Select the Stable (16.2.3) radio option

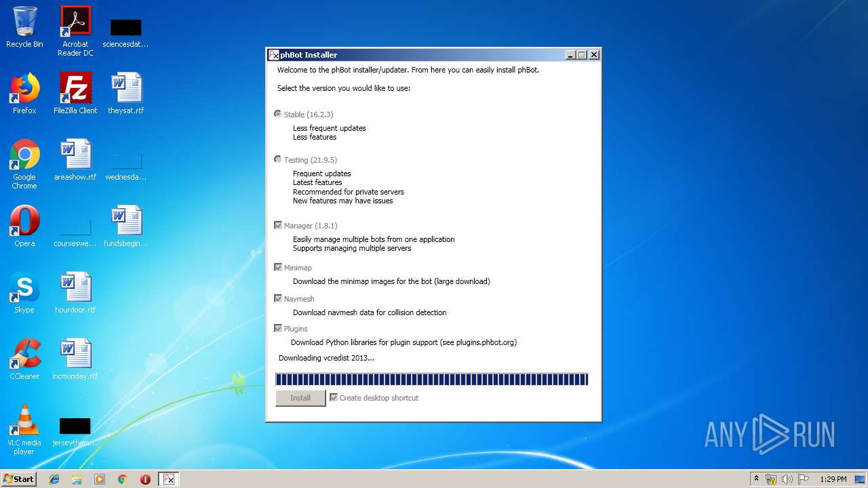[303, 115]
